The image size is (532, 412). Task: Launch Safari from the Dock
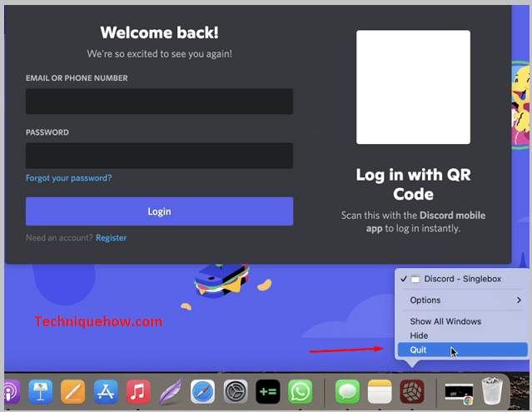(x=202, y=392)
